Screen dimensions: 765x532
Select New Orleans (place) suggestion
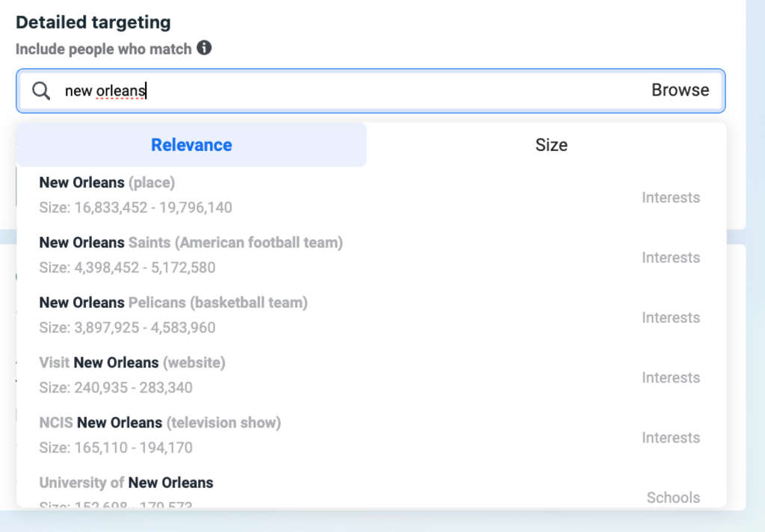click(107, 182)
